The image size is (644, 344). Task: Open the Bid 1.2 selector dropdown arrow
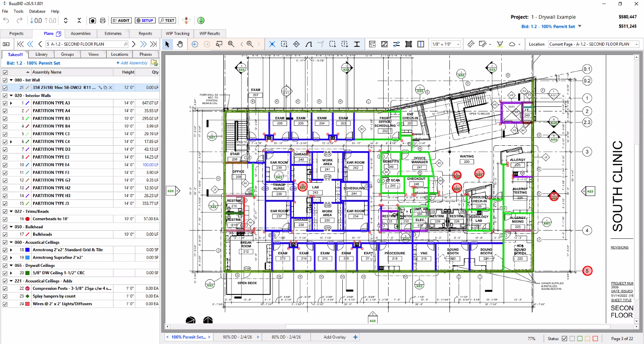580,26
